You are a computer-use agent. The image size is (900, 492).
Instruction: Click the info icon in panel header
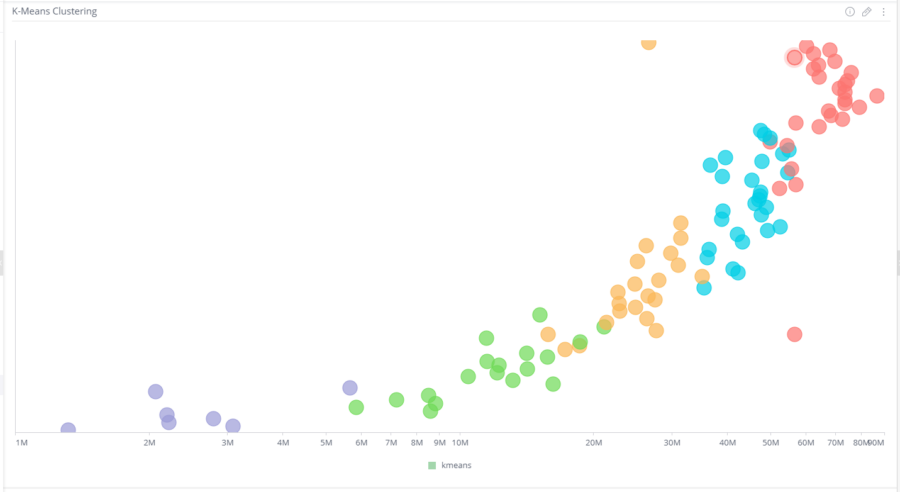pyautogui.click(x=850, y=12)
